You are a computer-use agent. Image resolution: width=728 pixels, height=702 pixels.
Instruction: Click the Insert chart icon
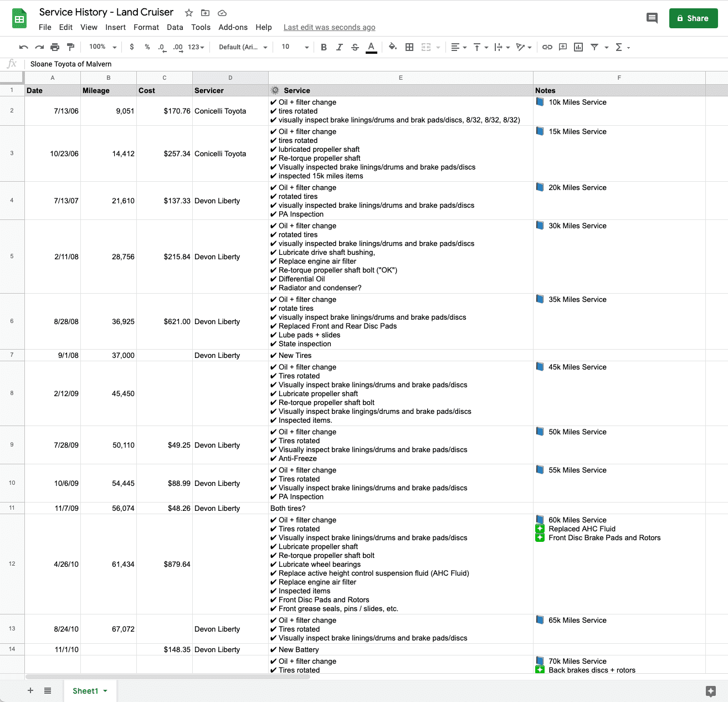coord(578,47)
